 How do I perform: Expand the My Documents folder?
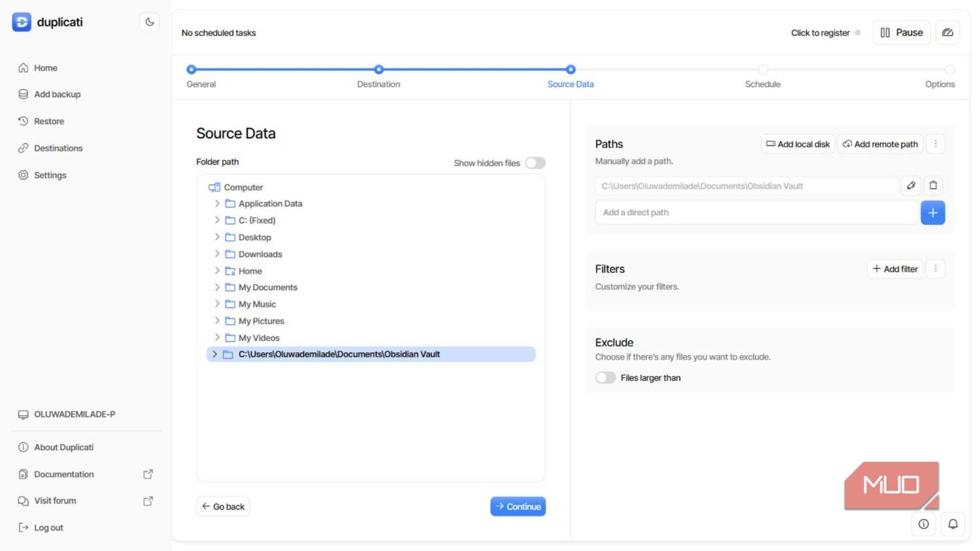pos(217,287)
